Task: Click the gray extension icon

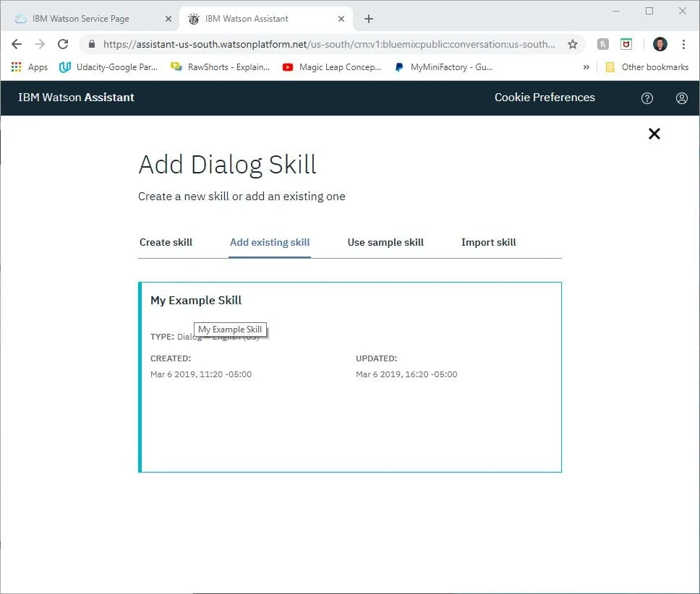Action: 602,44
